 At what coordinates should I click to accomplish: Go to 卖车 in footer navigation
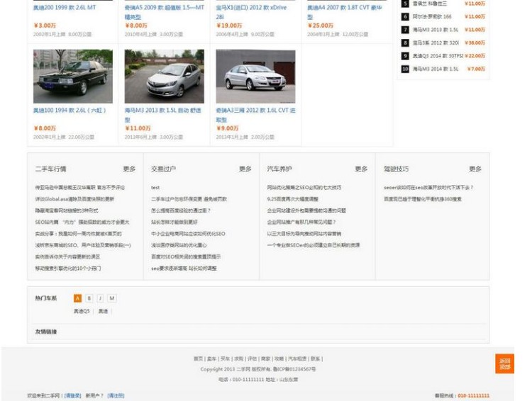point(211,358)
